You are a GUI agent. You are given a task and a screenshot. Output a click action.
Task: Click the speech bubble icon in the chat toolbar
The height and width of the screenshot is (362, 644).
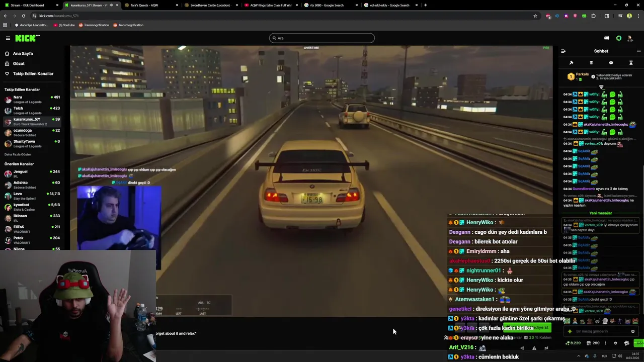pos(611,63)
